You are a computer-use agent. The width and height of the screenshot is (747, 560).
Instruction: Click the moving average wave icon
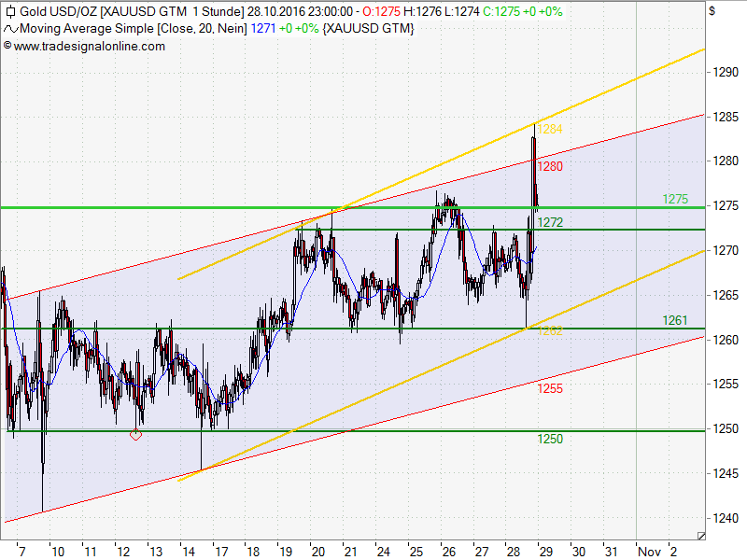coord(10,29)
